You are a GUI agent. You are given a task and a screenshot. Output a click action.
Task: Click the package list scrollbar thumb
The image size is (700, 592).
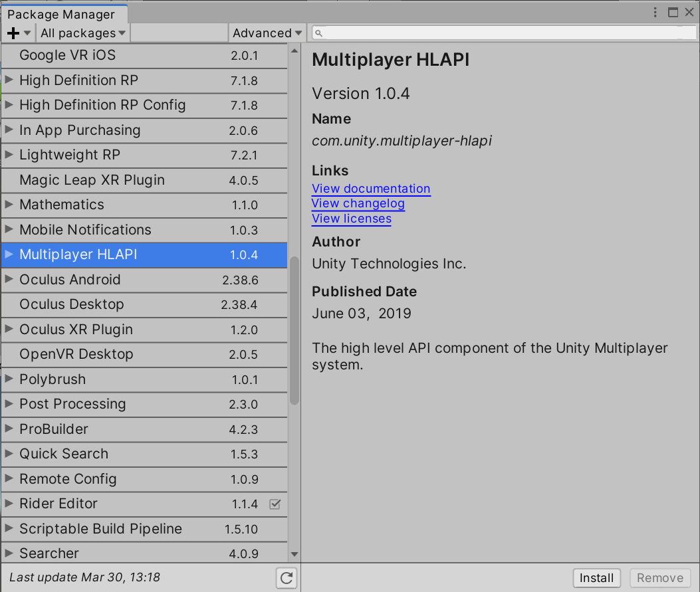[x=294, y=331]
